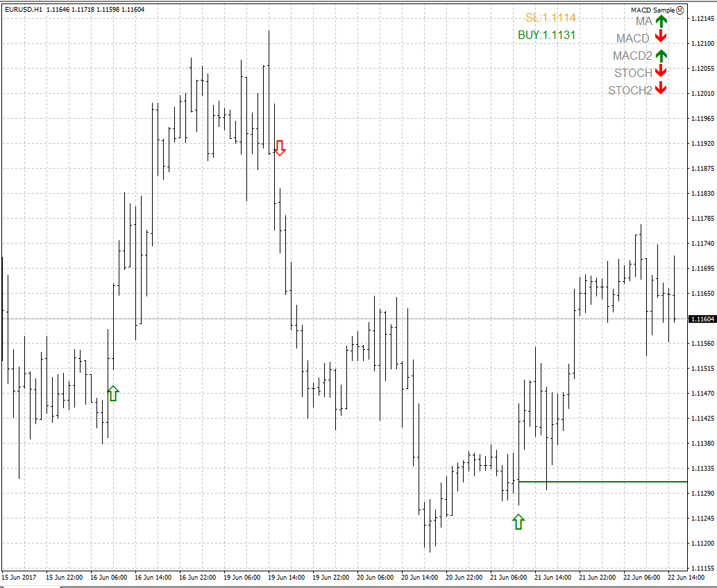Click the gray MACD2 indicator label
This screenshot has width=717, height=588.
[632, 56]
